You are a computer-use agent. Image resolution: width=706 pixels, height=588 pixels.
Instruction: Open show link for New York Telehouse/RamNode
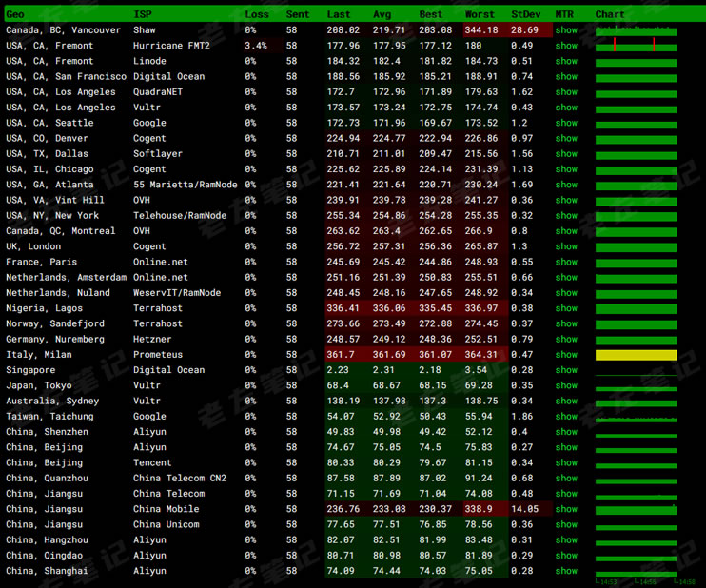pyautogui.click(x=566, y=216)
